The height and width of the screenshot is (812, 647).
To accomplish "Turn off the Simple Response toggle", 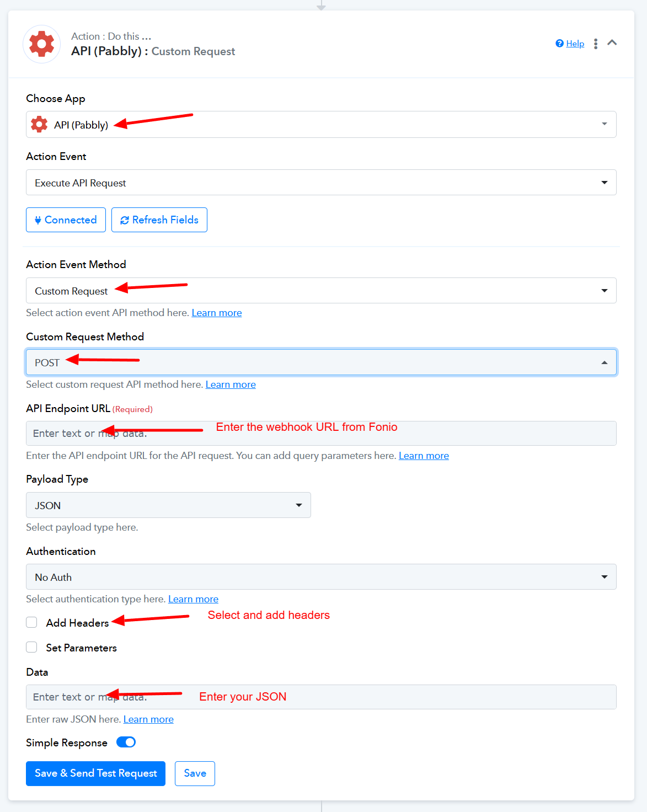I will [x=126, y=742].
